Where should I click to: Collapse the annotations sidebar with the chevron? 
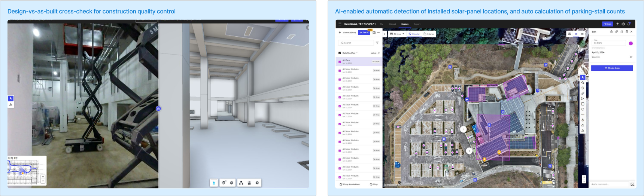pyautogui.click(x=385, y=34)
